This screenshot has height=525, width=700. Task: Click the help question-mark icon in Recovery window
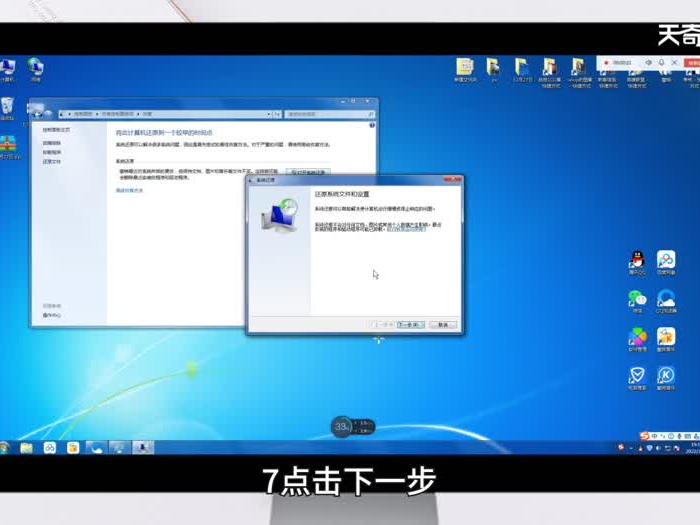[x=372, y=125]
